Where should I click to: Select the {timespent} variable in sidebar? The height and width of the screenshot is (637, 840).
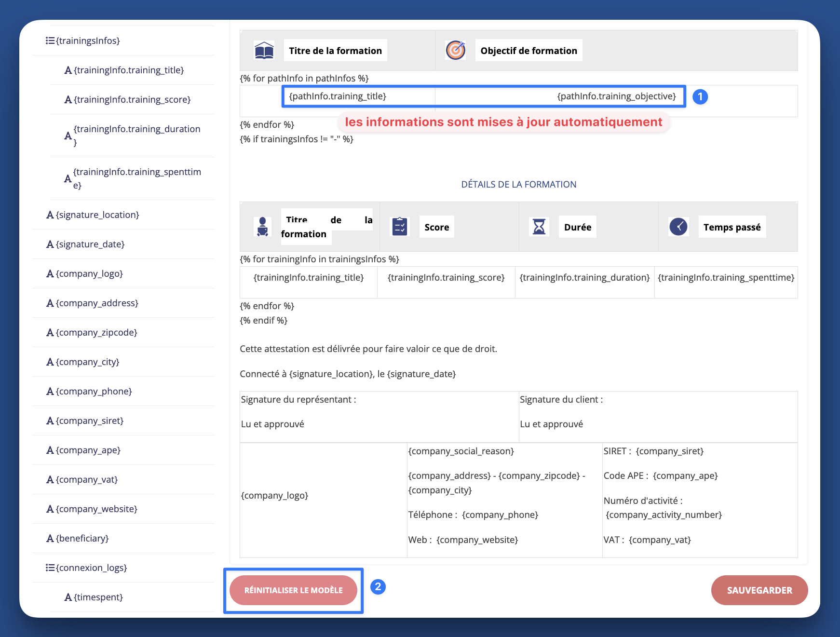click(x=96, y=597)
